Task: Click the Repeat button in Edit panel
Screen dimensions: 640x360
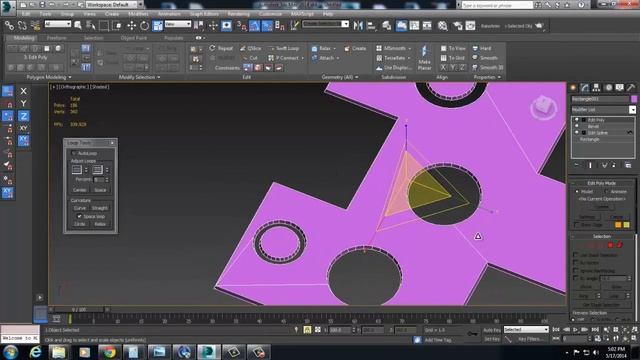Action: coord(221,48)
